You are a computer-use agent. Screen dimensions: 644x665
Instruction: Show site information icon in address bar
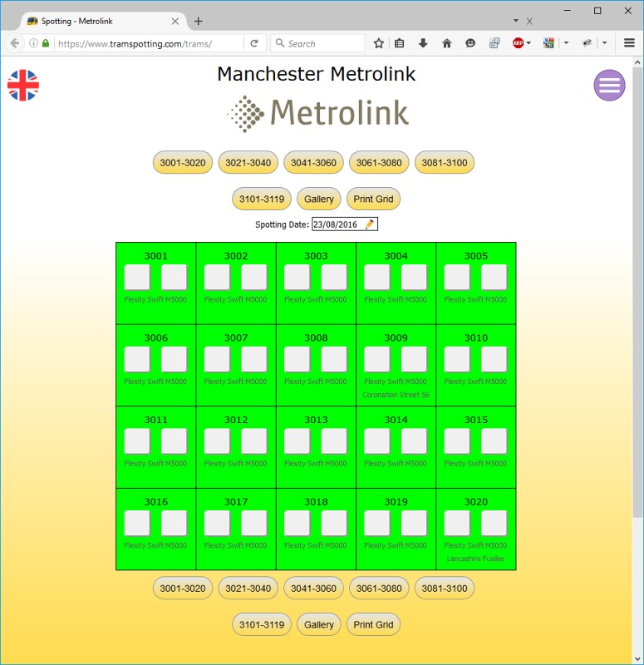tap(33, 43)
